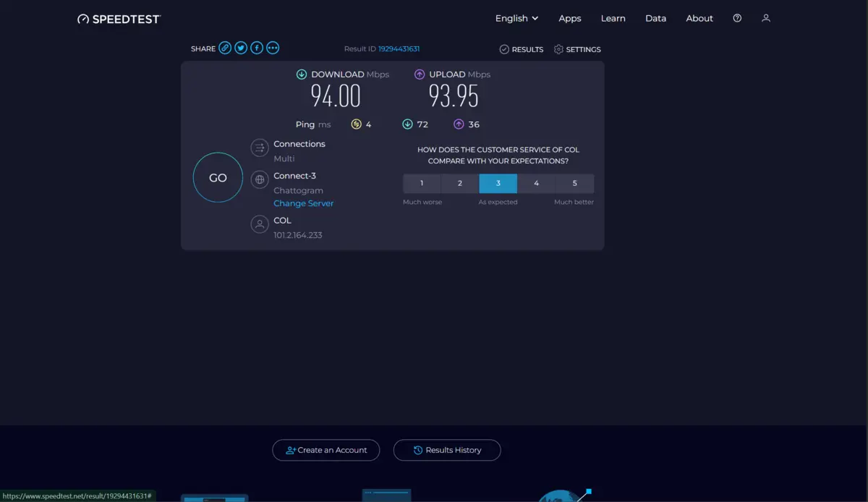The width and height of the screenshot is (868, 502).
Task: Click the Speedtest logo
Action: pyautogui.click(x=119, y=19)
